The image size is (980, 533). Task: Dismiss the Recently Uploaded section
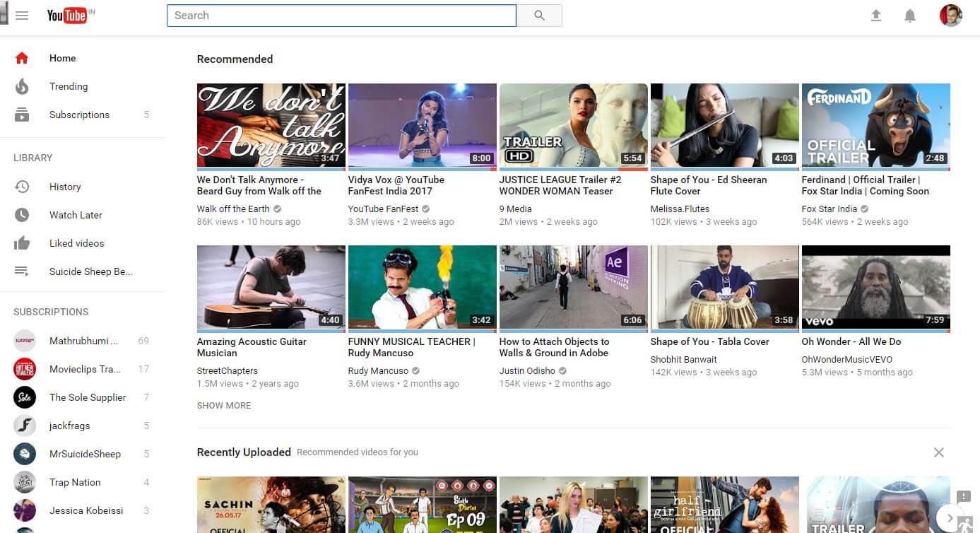938,452
